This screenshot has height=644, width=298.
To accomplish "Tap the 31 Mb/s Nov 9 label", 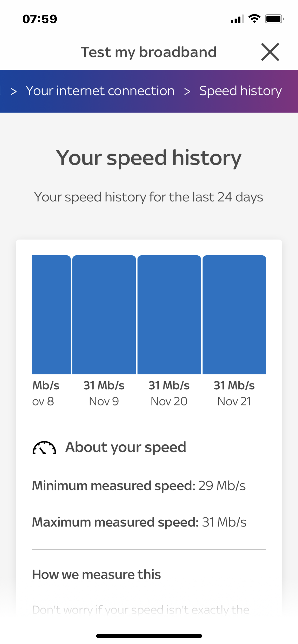I will pos(104,393).
